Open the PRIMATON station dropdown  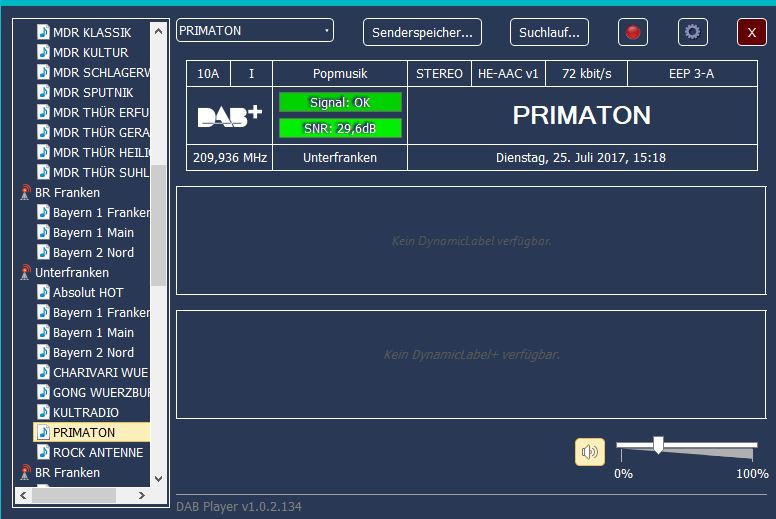[326, 31]
